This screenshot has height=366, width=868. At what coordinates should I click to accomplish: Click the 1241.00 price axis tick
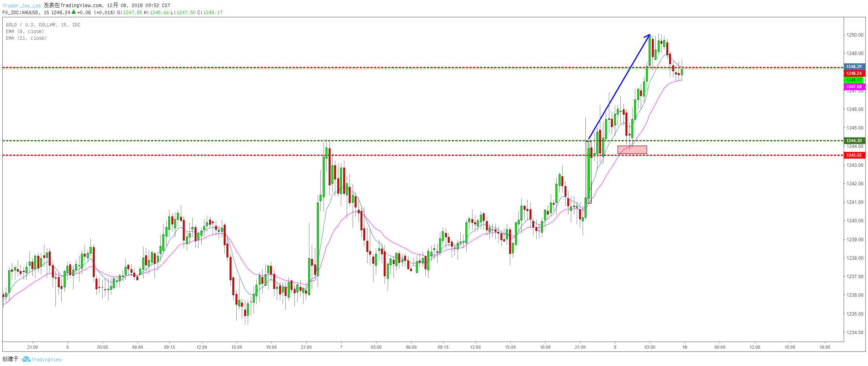click(x=855, y=202)
